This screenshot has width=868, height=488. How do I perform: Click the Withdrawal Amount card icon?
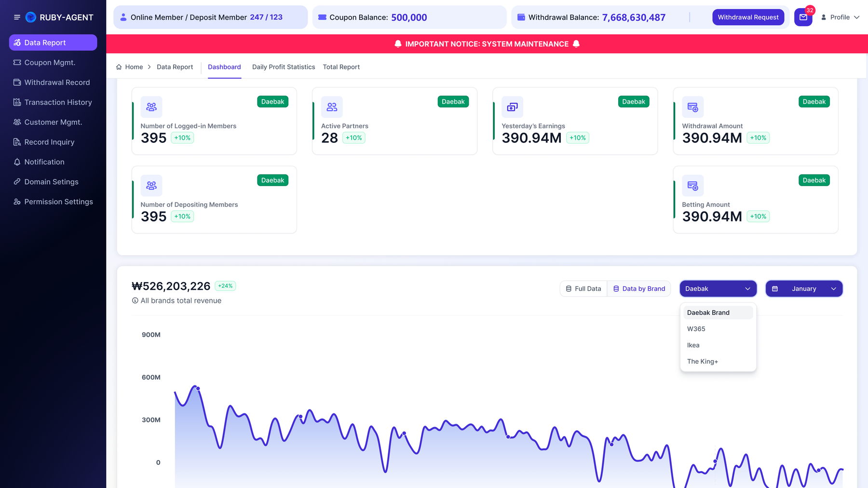click(x=693, y=107)
